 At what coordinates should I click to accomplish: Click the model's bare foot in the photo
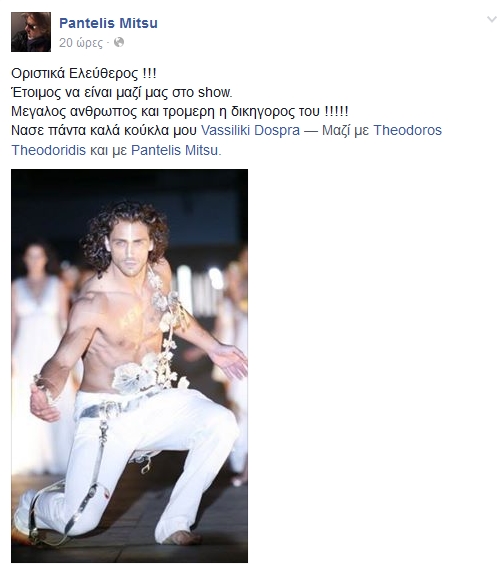coord(182,538)
